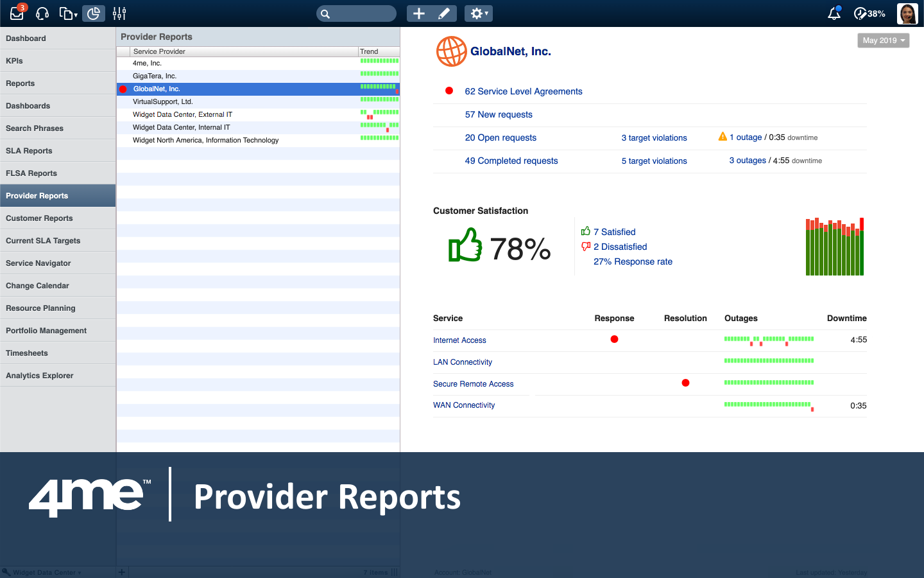Image resolution: width=924 pixels, height=578 pixels.
Task: Open 3 target violations link
Action: (654, 138)
